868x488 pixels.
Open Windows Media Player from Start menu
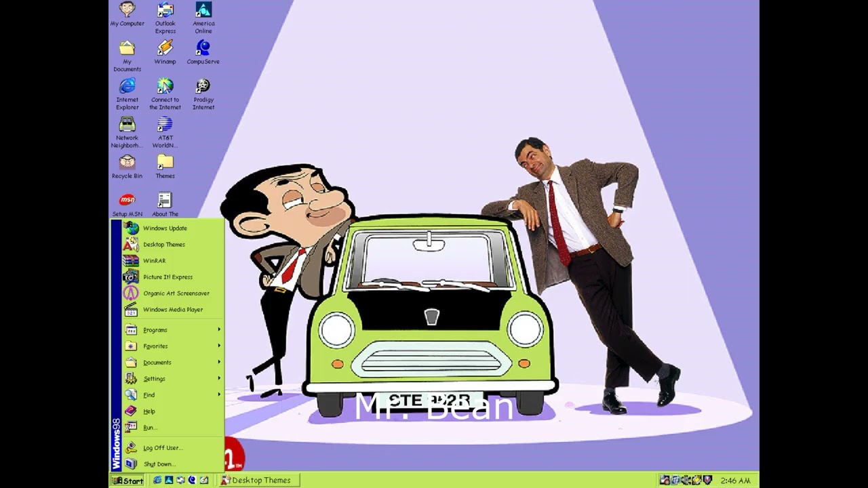173,309
